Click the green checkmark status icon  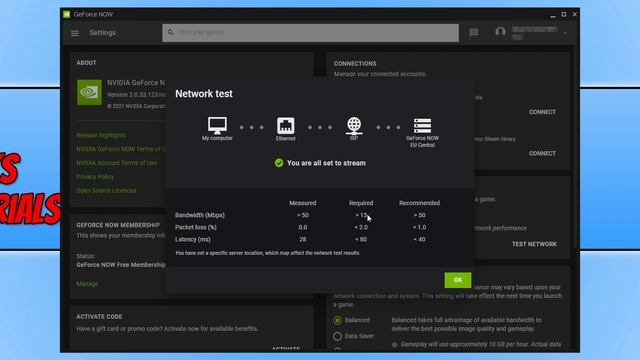click(279, 163)
